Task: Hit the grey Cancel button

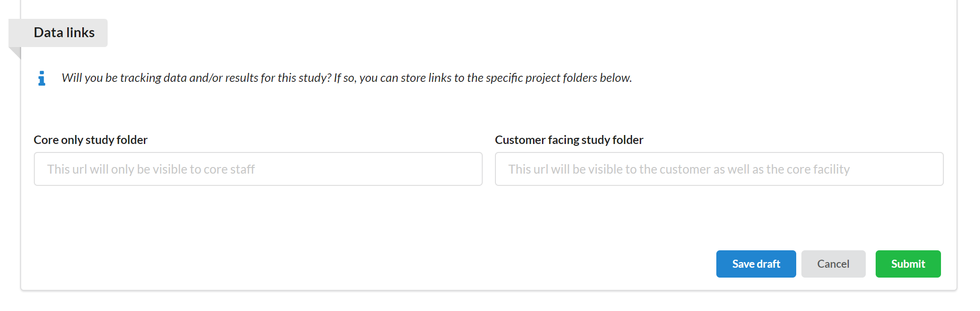Action: 833,264
